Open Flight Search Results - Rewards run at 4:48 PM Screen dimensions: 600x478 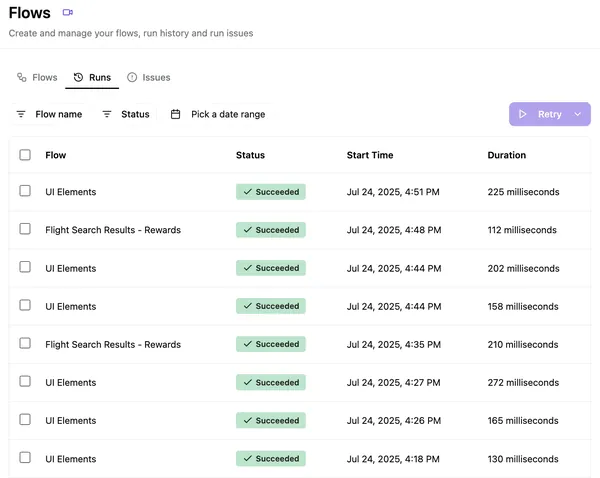coord(113,230)
